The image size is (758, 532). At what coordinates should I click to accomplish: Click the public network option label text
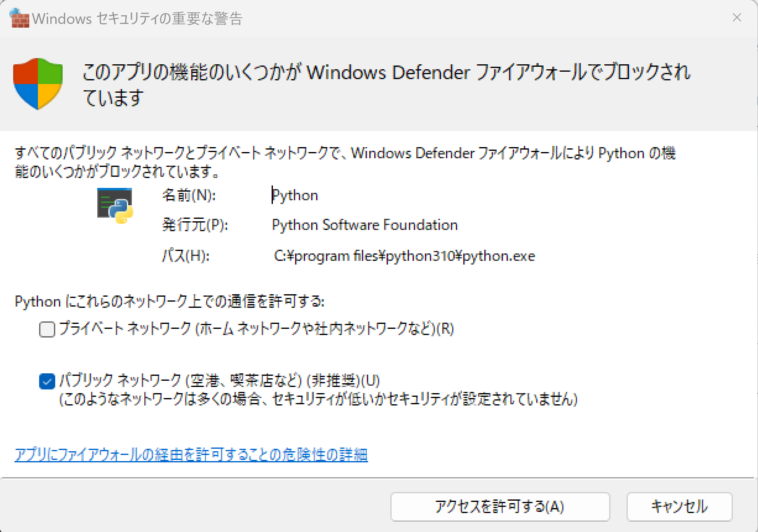[x=219, y=380]
